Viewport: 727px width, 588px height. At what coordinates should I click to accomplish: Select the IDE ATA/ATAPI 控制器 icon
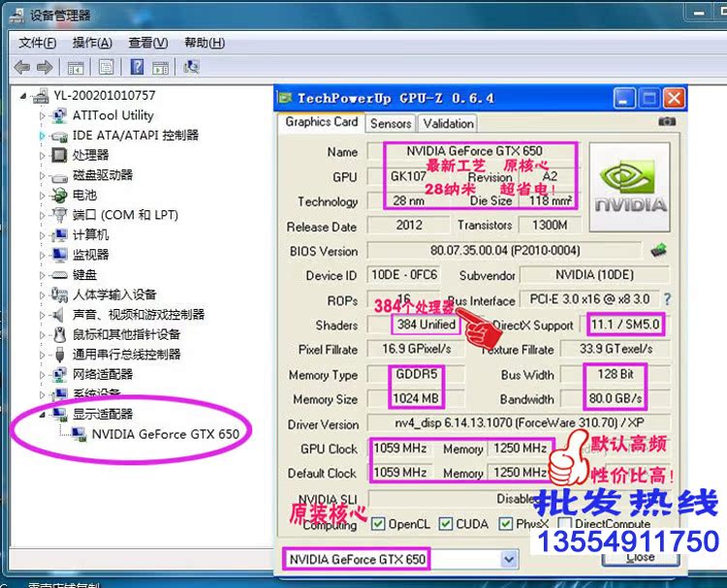[59, 137]
